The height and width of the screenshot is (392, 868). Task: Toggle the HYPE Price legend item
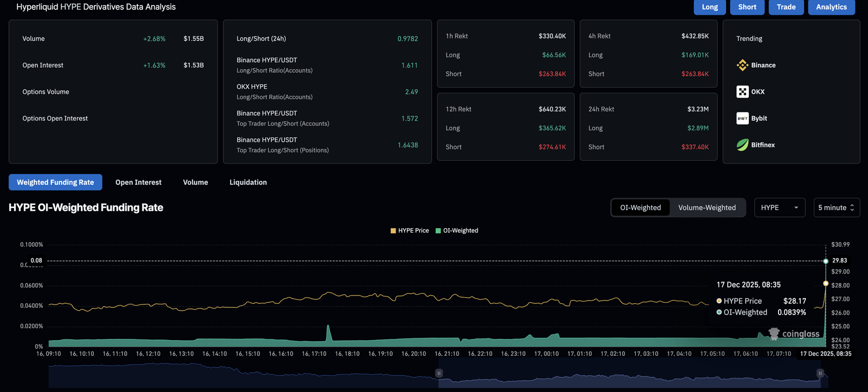point(409,230)
